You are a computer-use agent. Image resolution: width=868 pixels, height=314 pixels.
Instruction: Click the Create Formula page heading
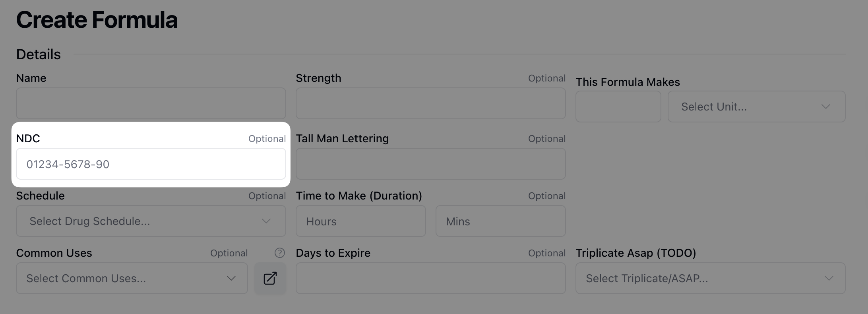click(97, 20)
